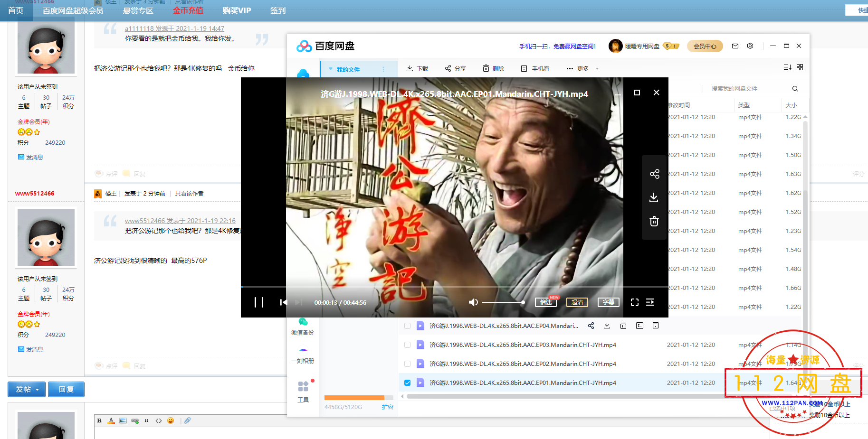The height and width of the screenshot is (439, 868).
Task: Maximize the video player overlay
Action: [x=637, y=93]
